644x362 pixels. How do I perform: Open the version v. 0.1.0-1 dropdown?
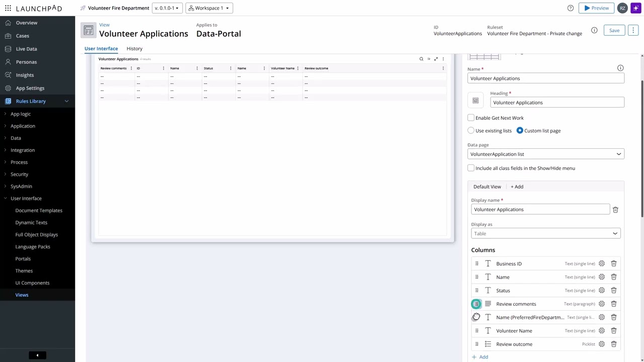(167, 8)
